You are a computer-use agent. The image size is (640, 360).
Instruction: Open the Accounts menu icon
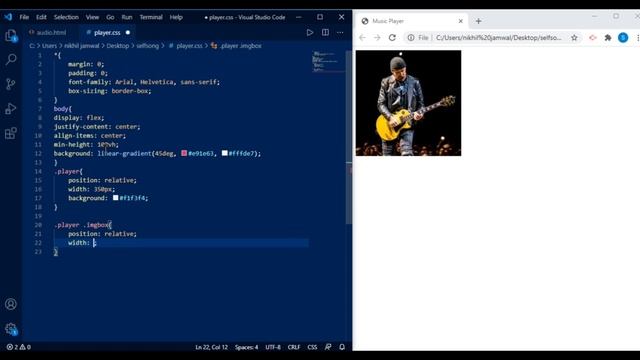11,304
